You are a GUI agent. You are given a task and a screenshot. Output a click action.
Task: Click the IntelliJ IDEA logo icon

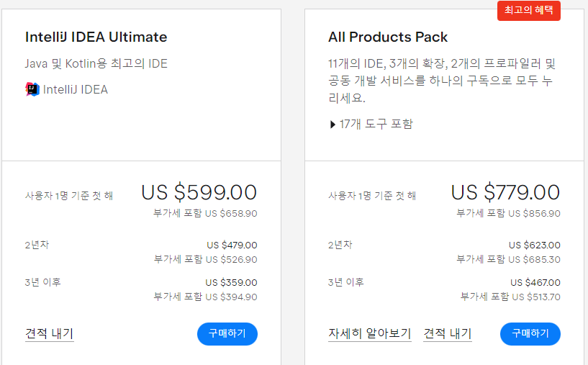tap(32, 89)
